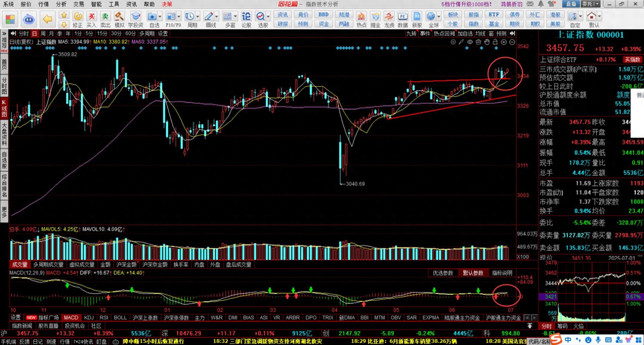Image resolution: width=644 pixels, height=345 pixels.
Task: Open the 周期 dropdown arrow
Action: 198,16
